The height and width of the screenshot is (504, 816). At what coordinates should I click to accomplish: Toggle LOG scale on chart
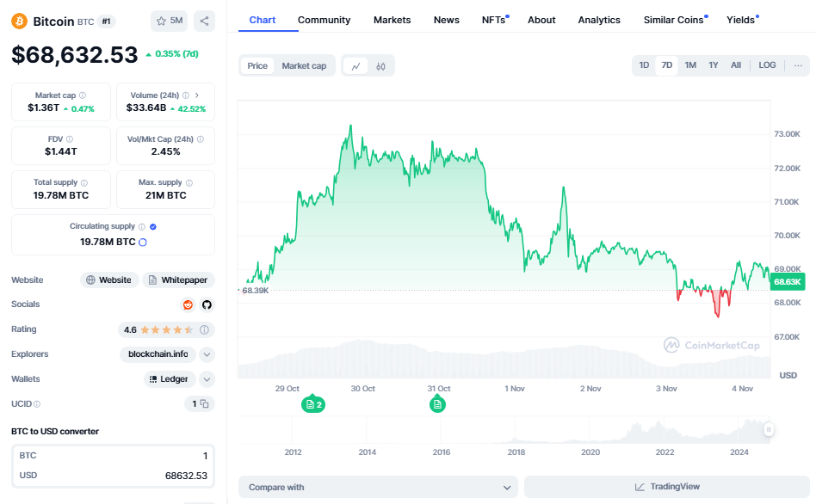767,65
